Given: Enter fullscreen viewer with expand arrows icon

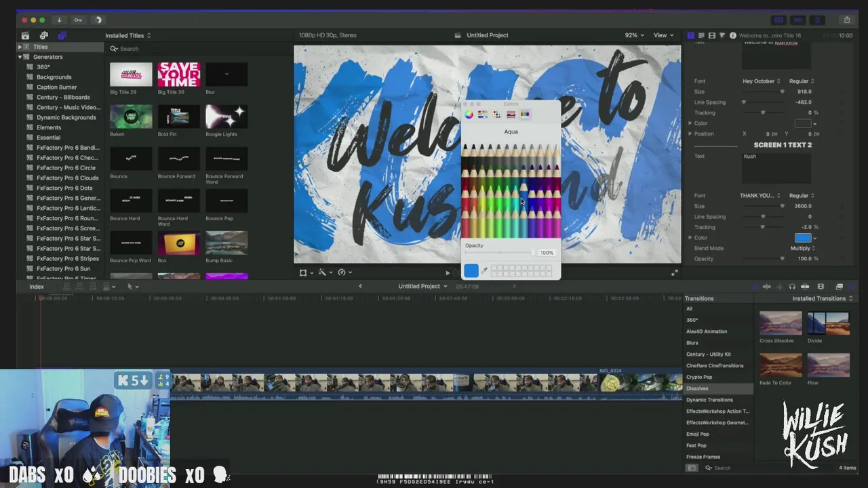Looking at the screenshot, I should pyautogui.click(x=674, y=272).
